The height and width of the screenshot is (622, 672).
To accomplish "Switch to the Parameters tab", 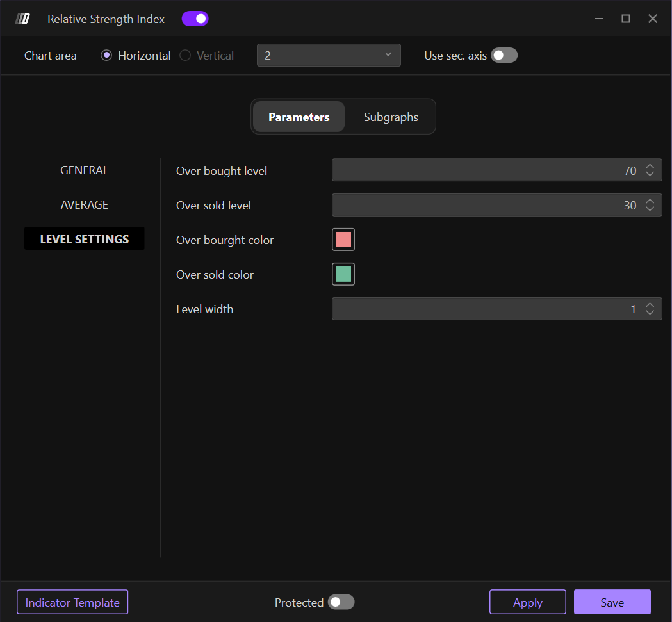I will tap(299, 117).
